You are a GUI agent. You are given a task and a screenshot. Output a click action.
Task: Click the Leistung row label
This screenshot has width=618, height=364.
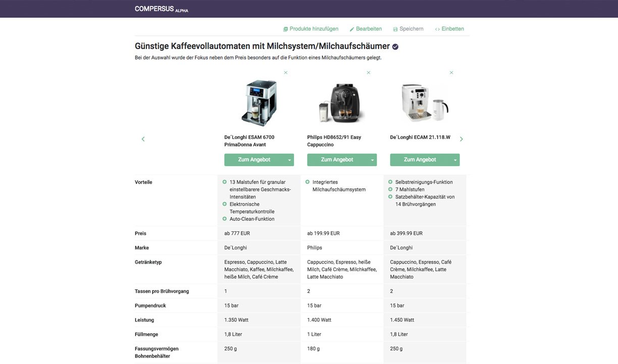(x=144, y=320)
